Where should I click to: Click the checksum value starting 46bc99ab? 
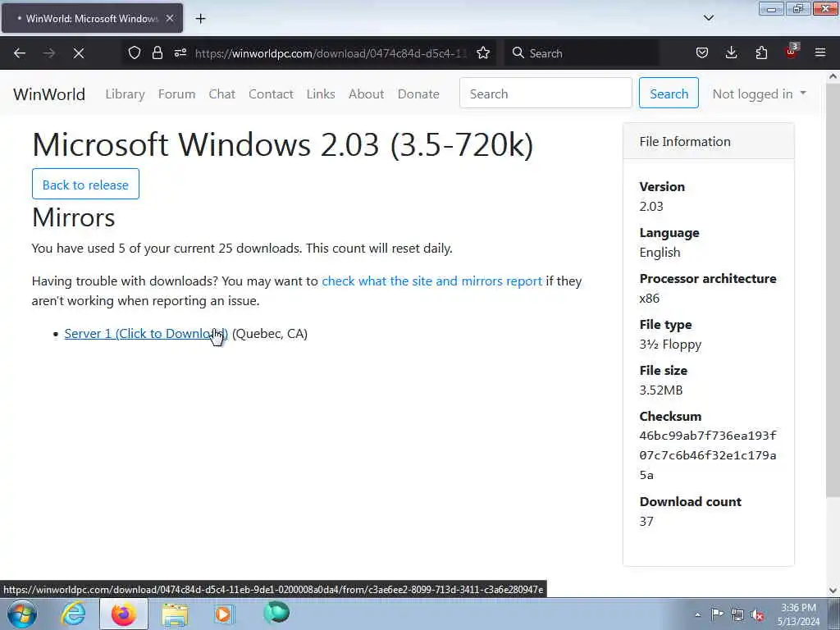[x=708, y=455]
